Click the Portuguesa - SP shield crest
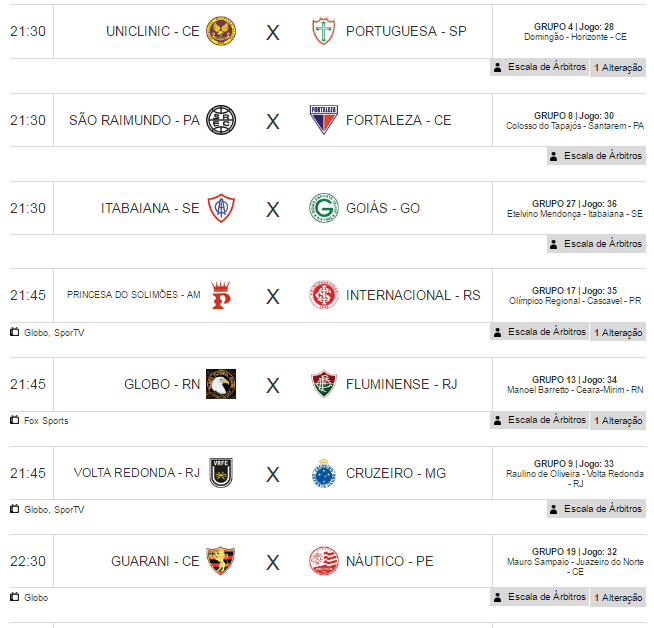This screenshot has width=654, height=628. pyautogui.click(x=324, y=31)
